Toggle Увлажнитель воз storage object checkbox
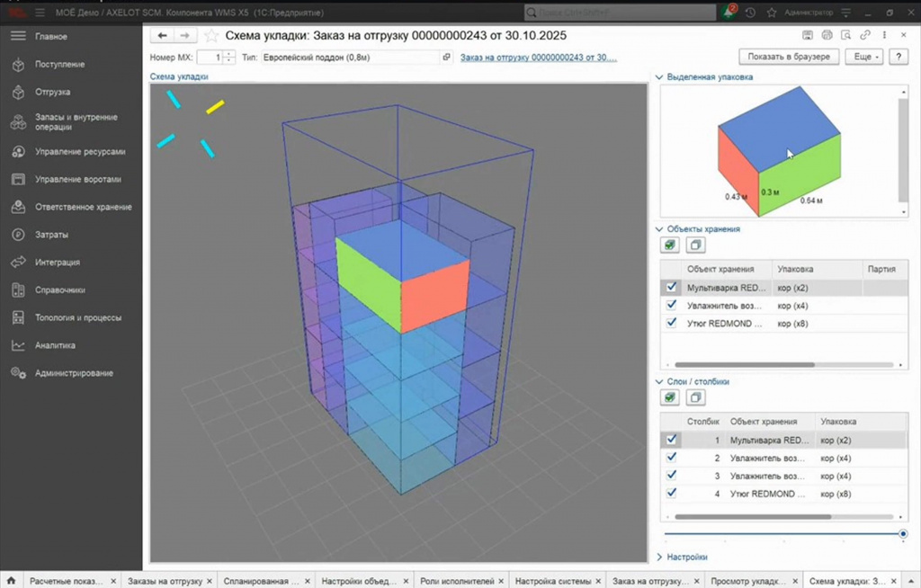The width and height of the screenshot is (921, 588). [x=671, y=306]
